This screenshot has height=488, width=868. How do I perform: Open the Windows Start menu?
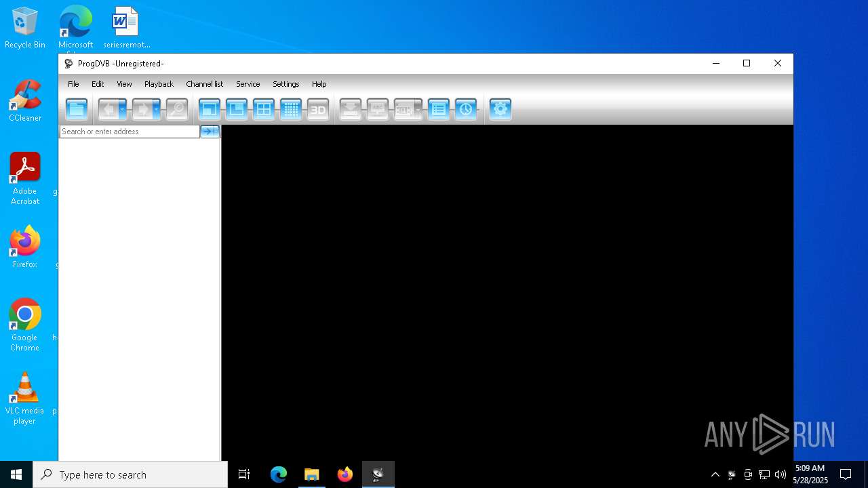(16, 474)
